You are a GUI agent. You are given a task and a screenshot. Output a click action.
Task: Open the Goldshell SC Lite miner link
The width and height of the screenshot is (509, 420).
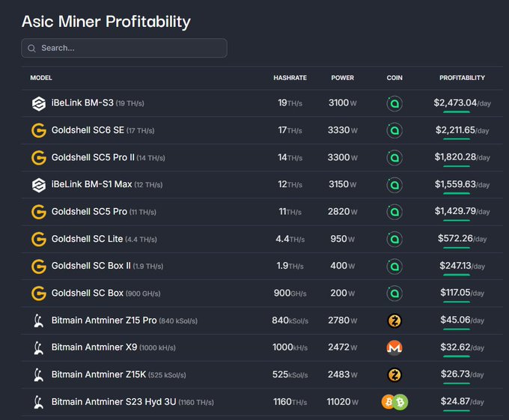(x=104, y=239)
